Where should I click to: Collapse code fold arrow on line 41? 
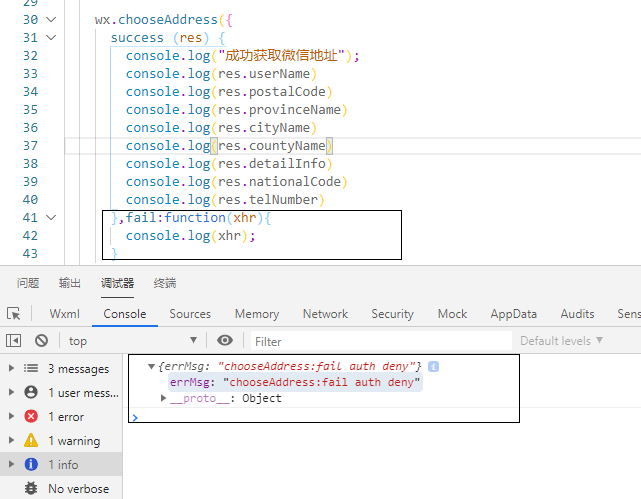point(51,217)
